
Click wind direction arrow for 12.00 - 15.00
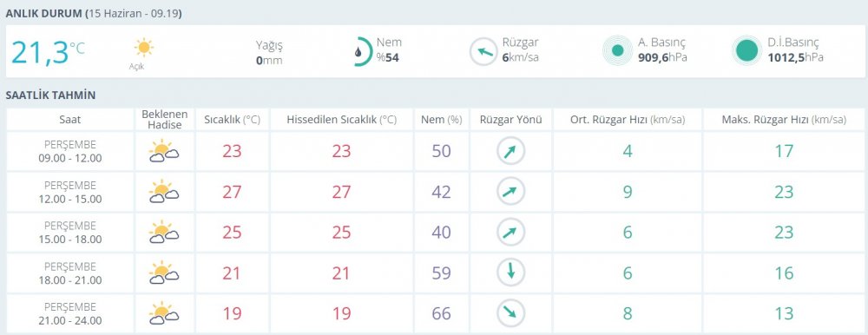tap(510, 192)
